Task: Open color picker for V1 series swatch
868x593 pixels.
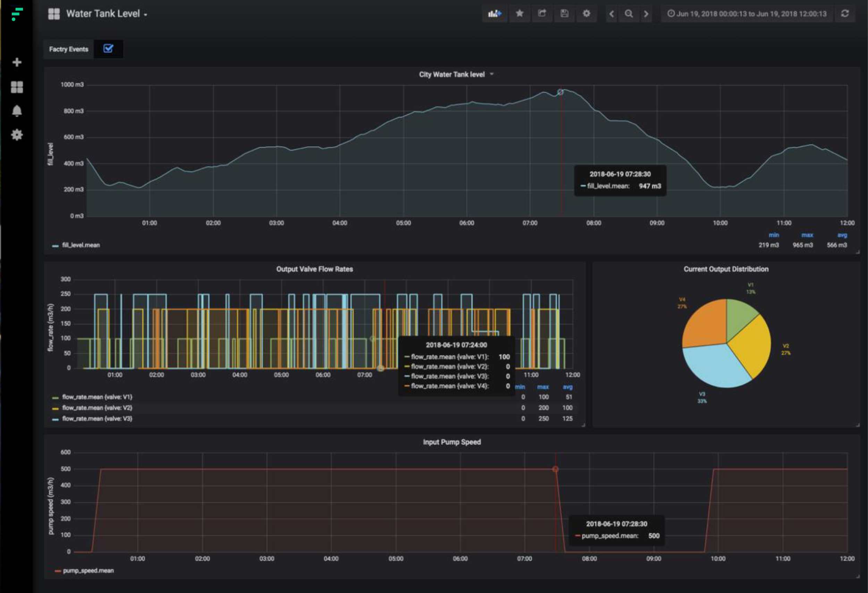Action: pos(55,398)
